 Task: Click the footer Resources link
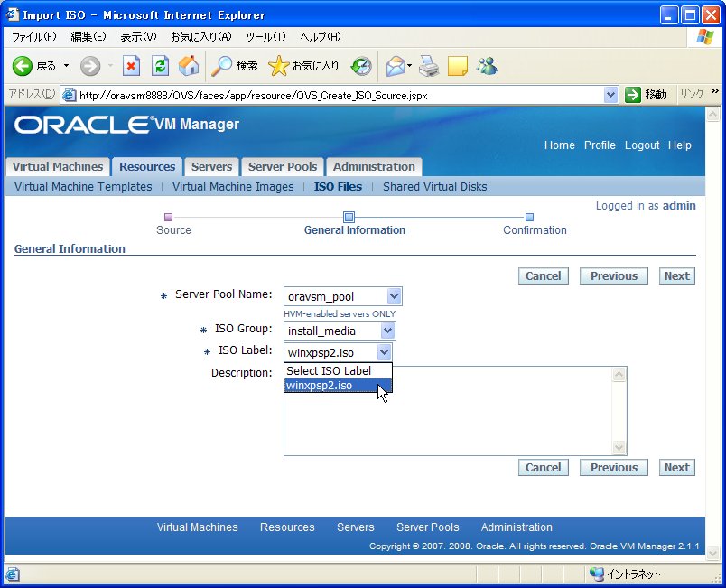pos(287,527)
